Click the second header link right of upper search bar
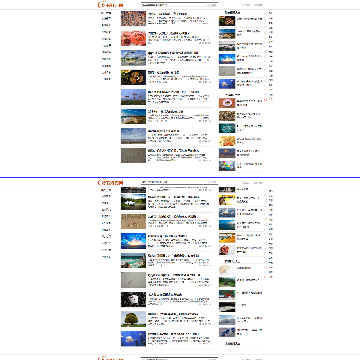The image size is (360, 360). pyautogui.click(x=258, y=5)
